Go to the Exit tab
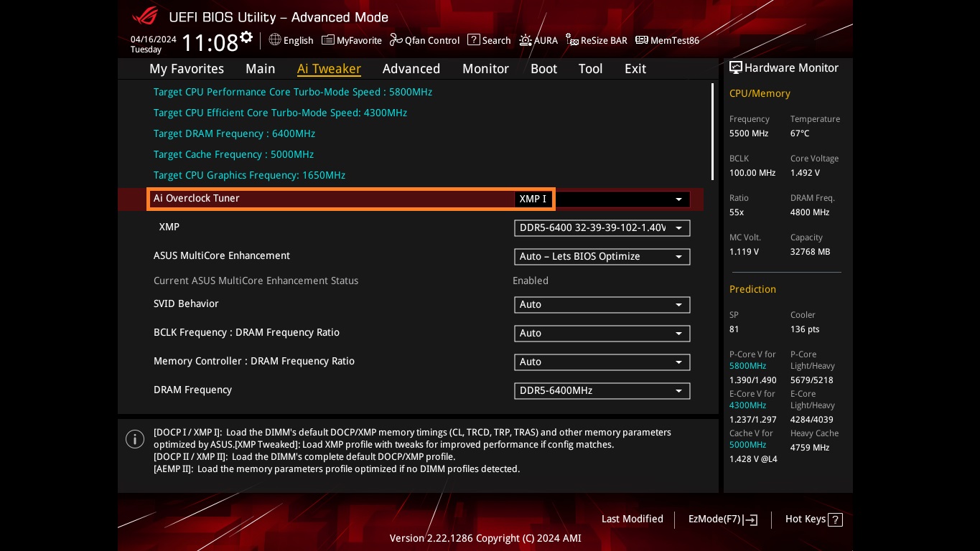The width and height of the screenshot is (980, 551). coord(635,69)
